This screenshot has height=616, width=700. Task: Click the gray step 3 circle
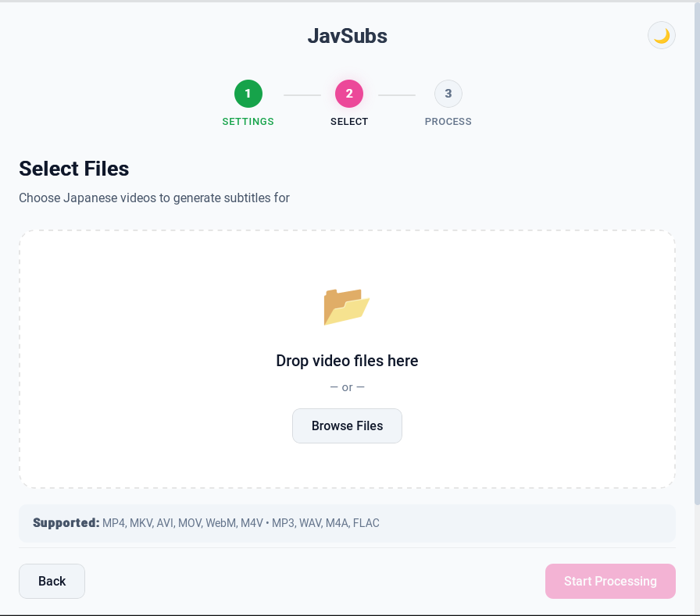tap(448, 93)
